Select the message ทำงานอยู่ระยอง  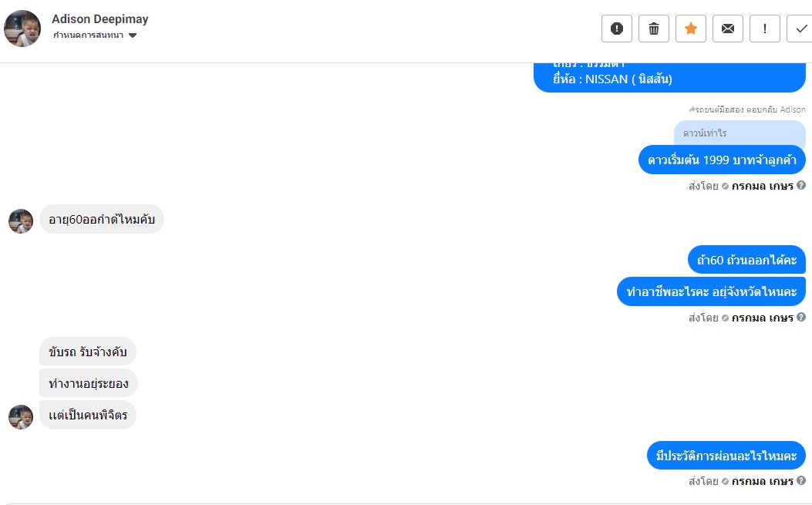coord(89,383)
